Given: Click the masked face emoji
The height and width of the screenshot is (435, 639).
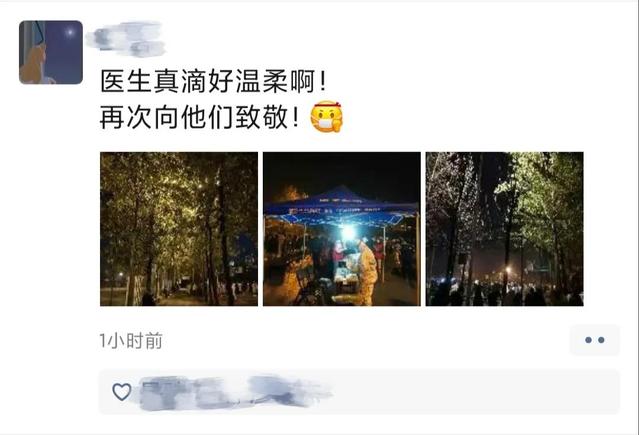Looking at the screenshot, I should [x=327, y=117].
